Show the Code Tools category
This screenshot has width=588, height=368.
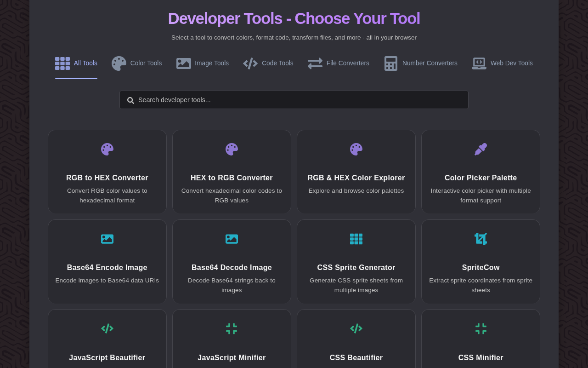click(268, 63)
